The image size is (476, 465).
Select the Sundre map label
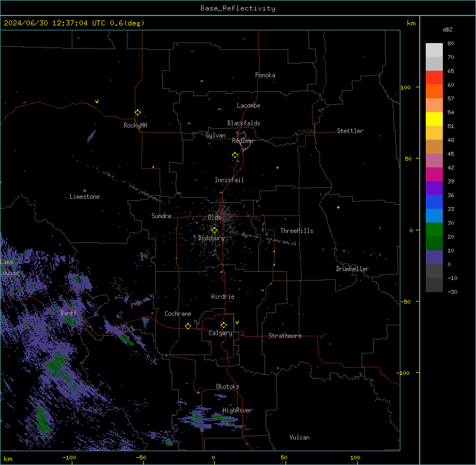click(161, 216)
